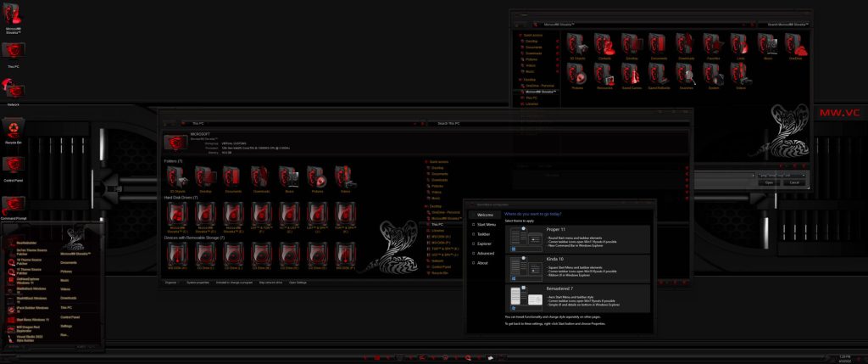This screenshot has width=868, height=364.
Task: Switch to Start Menu page in StartAllBack
Action: 487,224
